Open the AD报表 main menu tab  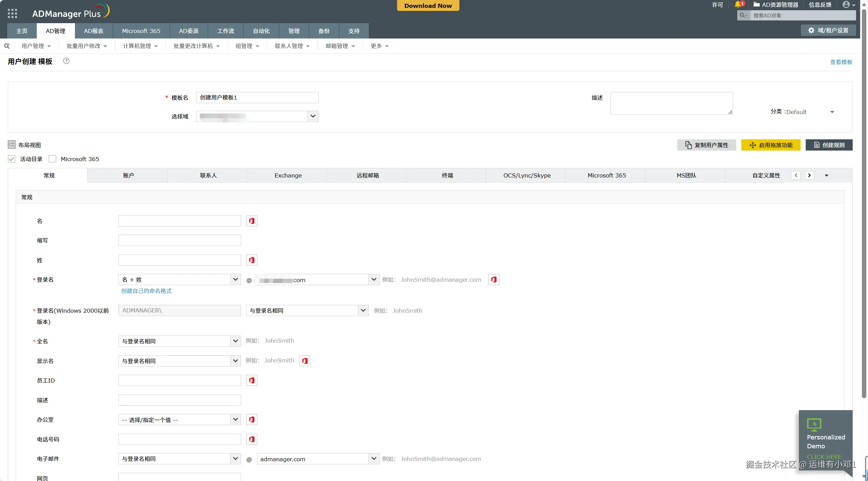(x=94, y=31)
